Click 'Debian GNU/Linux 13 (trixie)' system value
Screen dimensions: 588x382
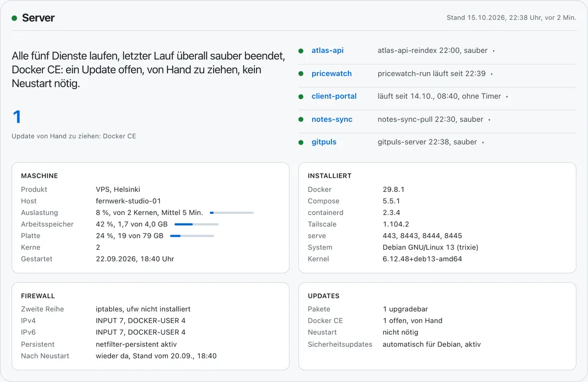[x=431, y=247]
